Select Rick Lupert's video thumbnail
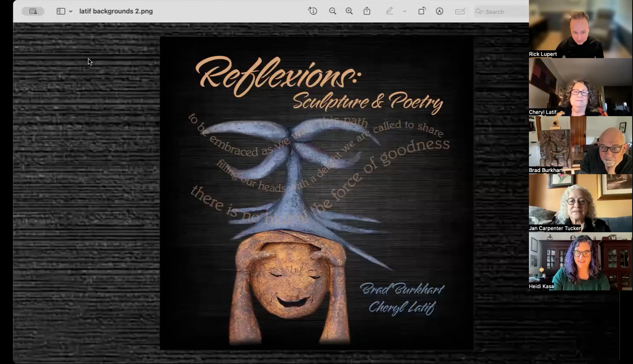 (x=580, y=29)
